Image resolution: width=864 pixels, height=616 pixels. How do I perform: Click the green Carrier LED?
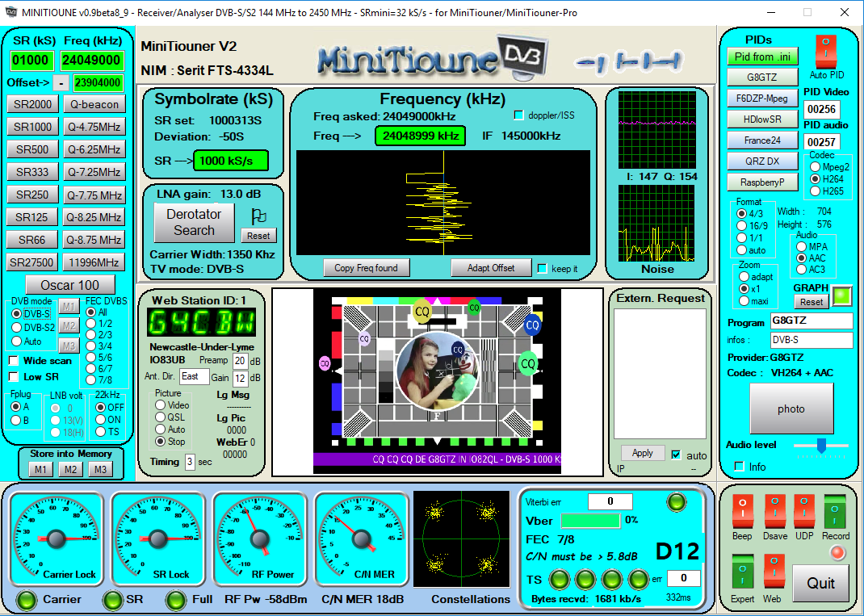click(x=26, y=600)
